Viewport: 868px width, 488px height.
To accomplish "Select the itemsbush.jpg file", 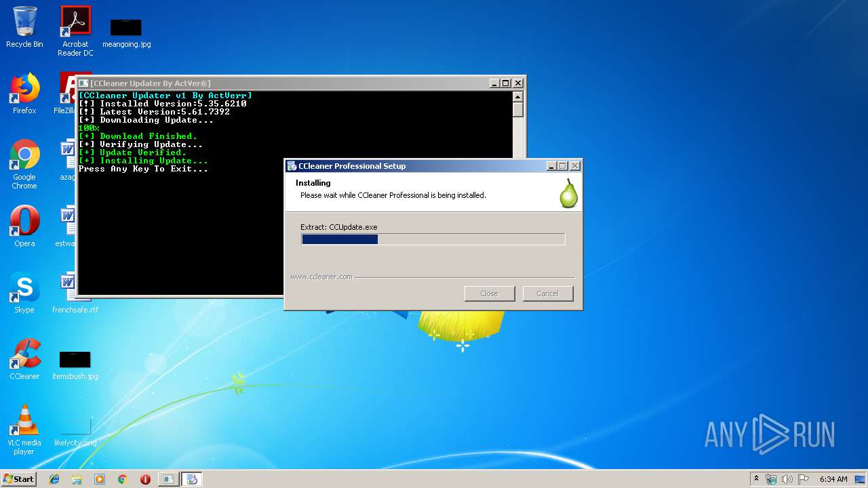I will (x=75, y=365).
